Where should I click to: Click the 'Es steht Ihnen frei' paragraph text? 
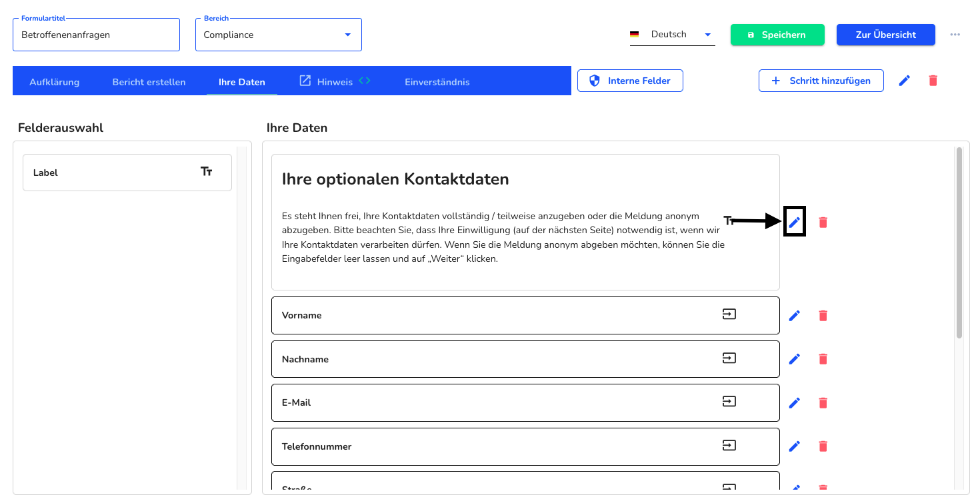coord(503,237)
